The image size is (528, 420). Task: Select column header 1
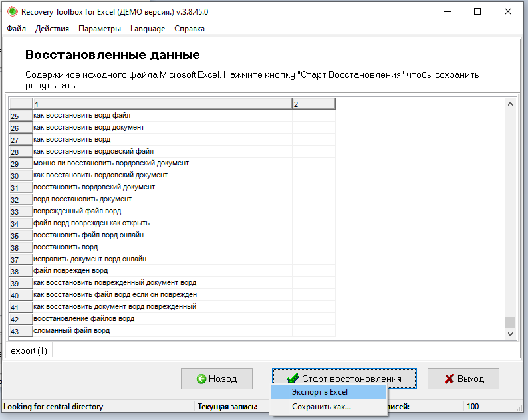[x=162, y=104]
